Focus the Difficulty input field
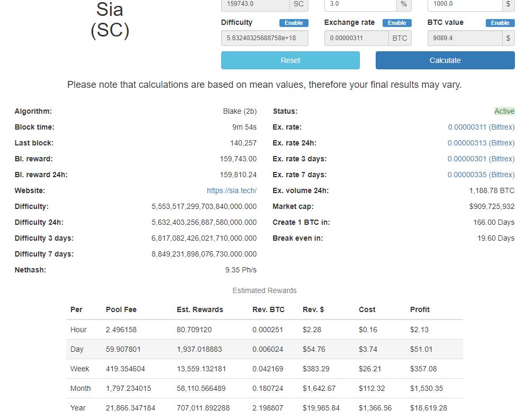 pyautogui.click(x=265, y=38)
